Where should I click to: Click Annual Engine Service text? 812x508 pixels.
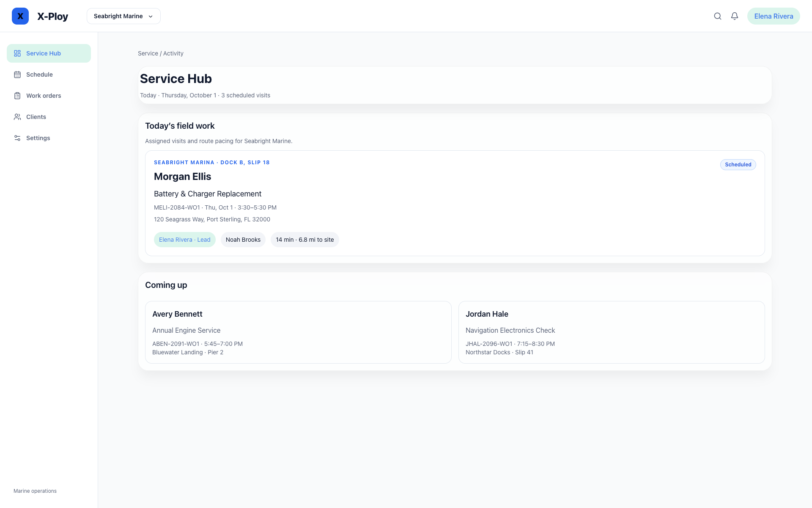click(x=186, y=330)
